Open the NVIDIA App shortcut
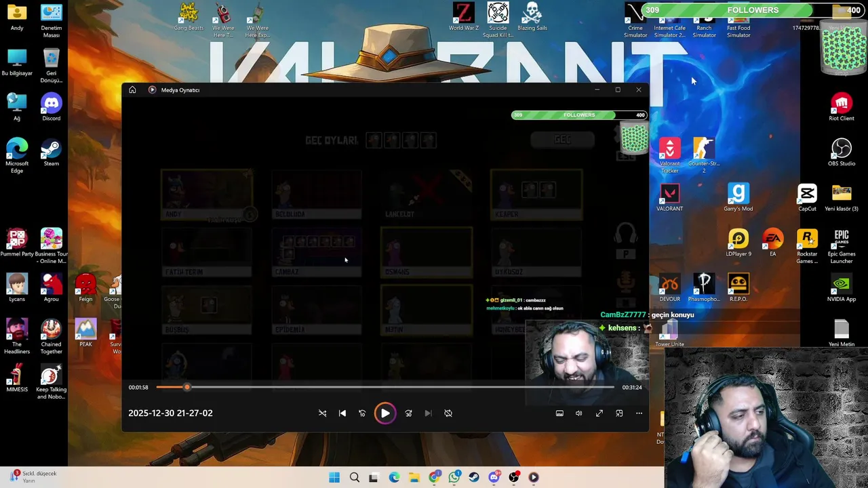 [x=842, y=288]
